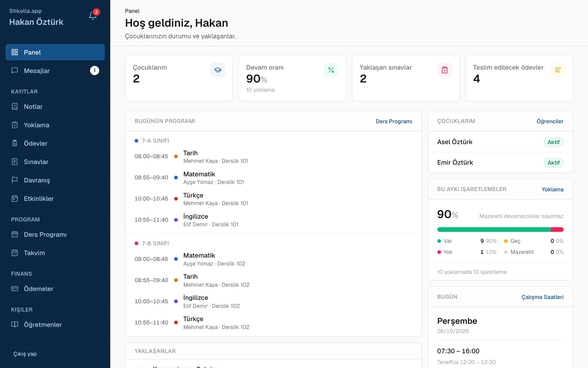Image resolution: width=588 pixels, height=368 pixels.
Task: Select the 10:55–11:40 İngilizce lesson in Derslik 101
Action: click(x=273, y=220)
